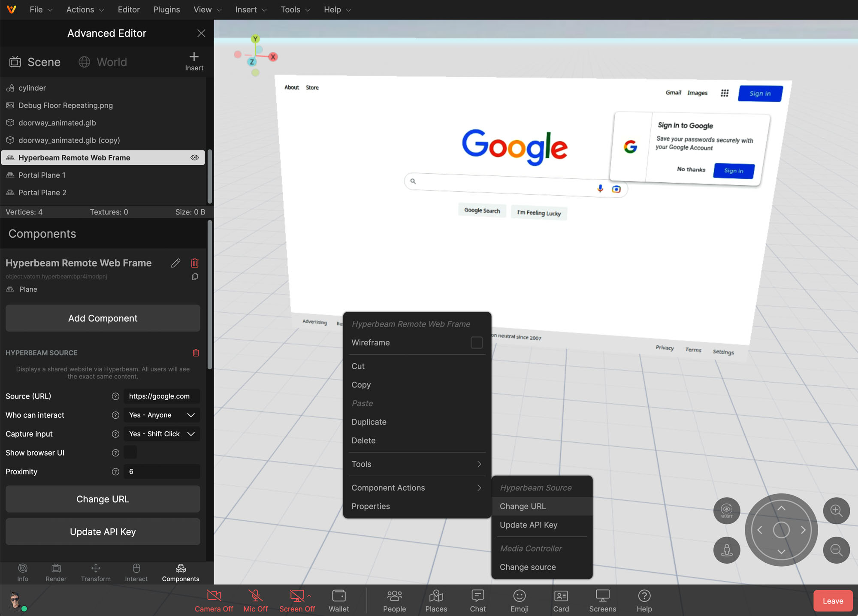Open the Capture input dropdown
The width and height of the screenshot is (858, 616).
pyautogui.click(x=162, y=434)
